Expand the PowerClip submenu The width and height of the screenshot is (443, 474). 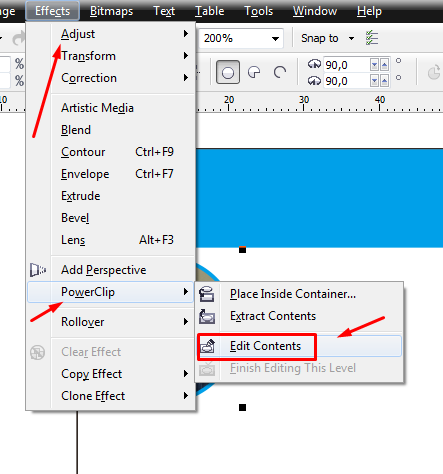(x=111, y=292)
